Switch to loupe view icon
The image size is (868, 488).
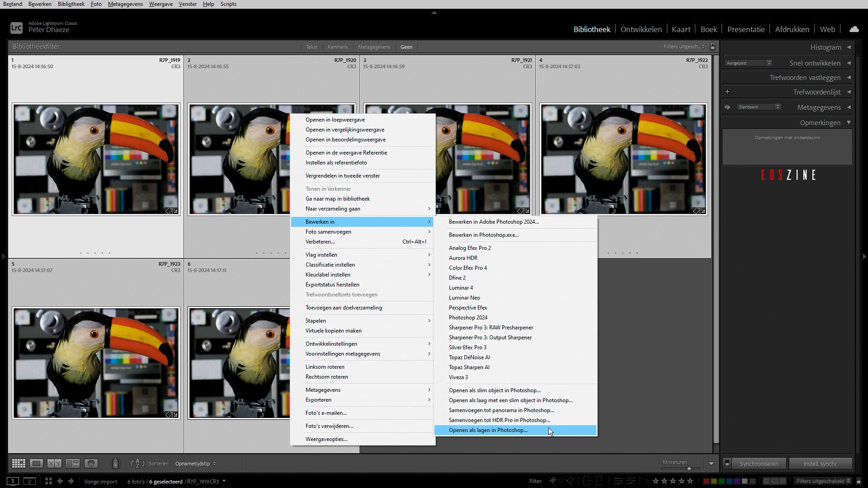click(x=37, y=463)
